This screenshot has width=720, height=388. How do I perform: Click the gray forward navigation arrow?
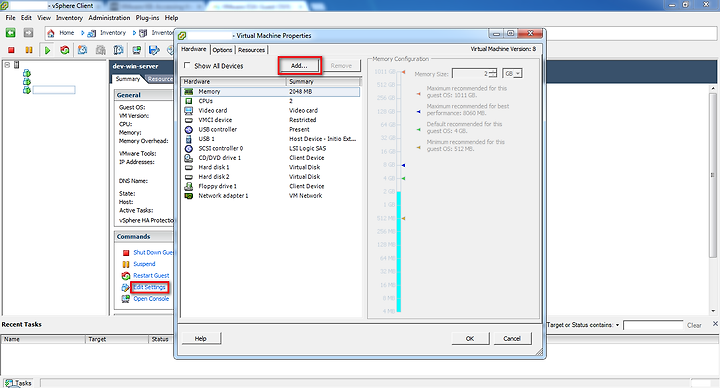[28, 33]
